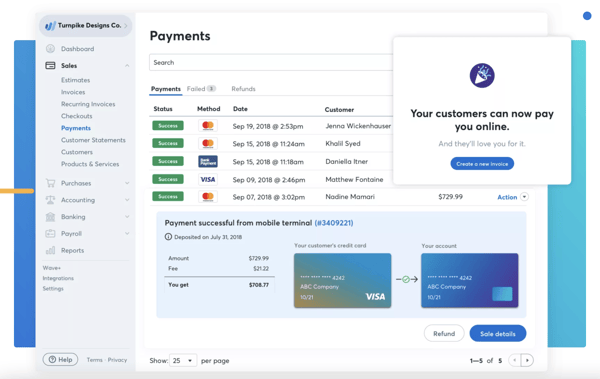Click the Method column header
Viewport: 600px width, 379px height.
click(x=209, y=109)
